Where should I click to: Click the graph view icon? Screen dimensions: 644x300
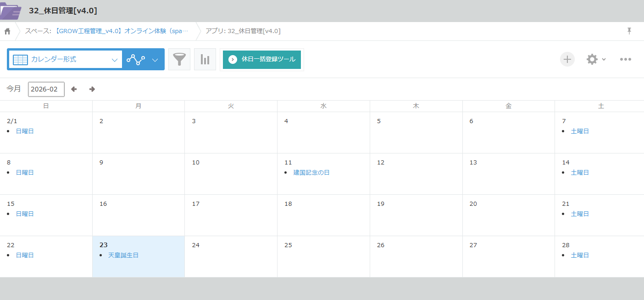click(136, 59)
